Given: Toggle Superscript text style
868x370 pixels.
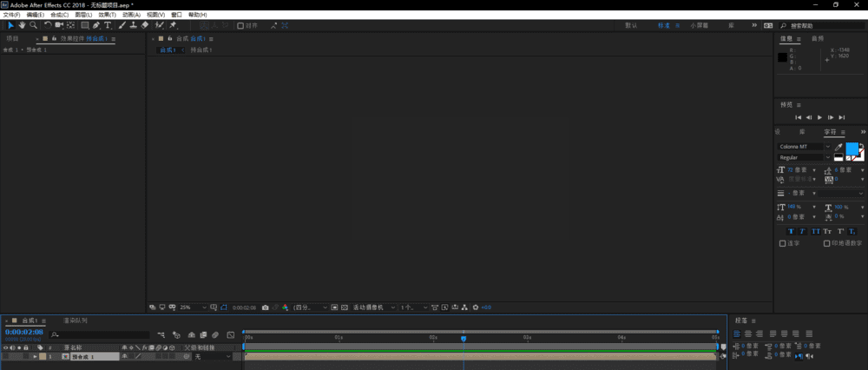Looking at the screenshot, I should click(841, 231).
